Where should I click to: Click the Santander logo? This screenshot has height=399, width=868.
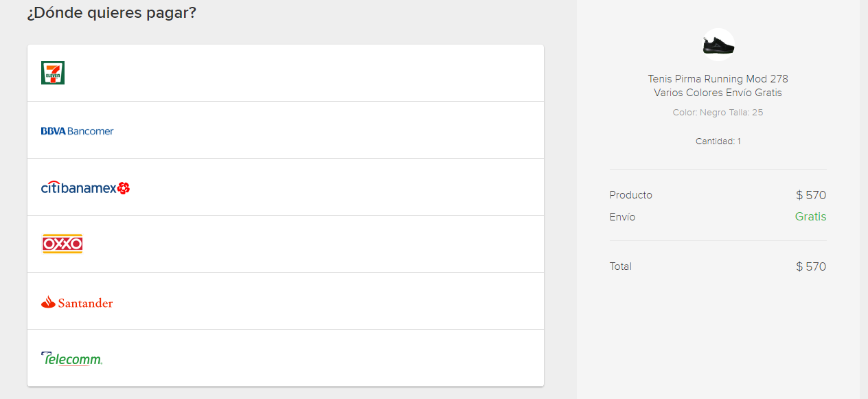(77, 302)
